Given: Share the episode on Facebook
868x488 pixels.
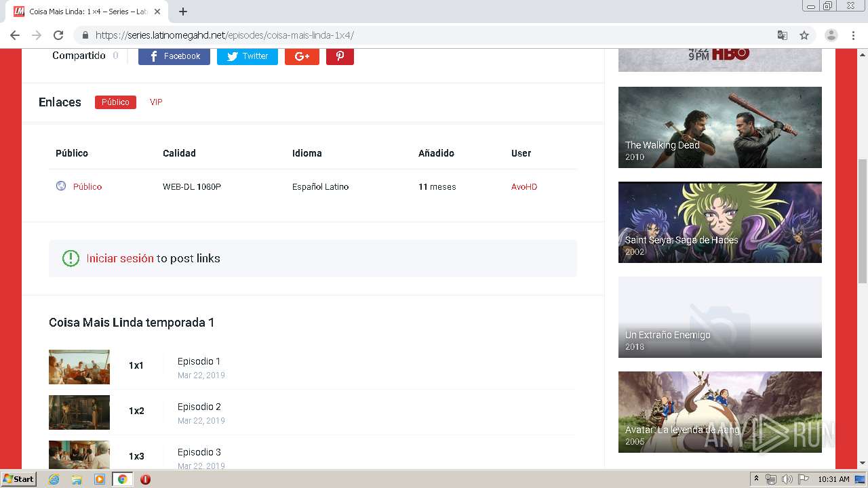Looking at the screenshot, I should tap(174, 56).
